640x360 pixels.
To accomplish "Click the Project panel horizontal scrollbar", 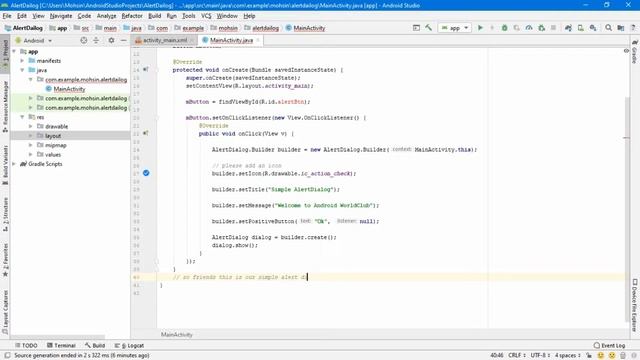I will tap(58, 337).
